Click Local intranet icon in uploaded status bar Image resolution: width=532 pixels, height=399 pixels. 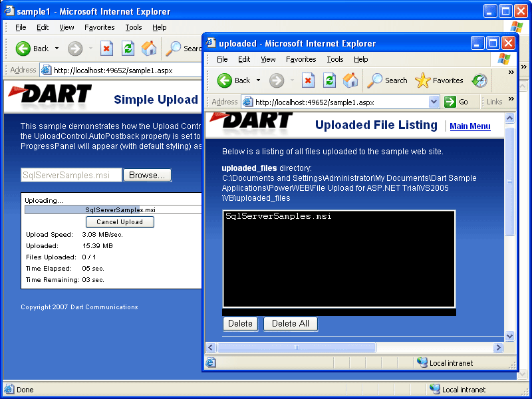pos(422,362)
